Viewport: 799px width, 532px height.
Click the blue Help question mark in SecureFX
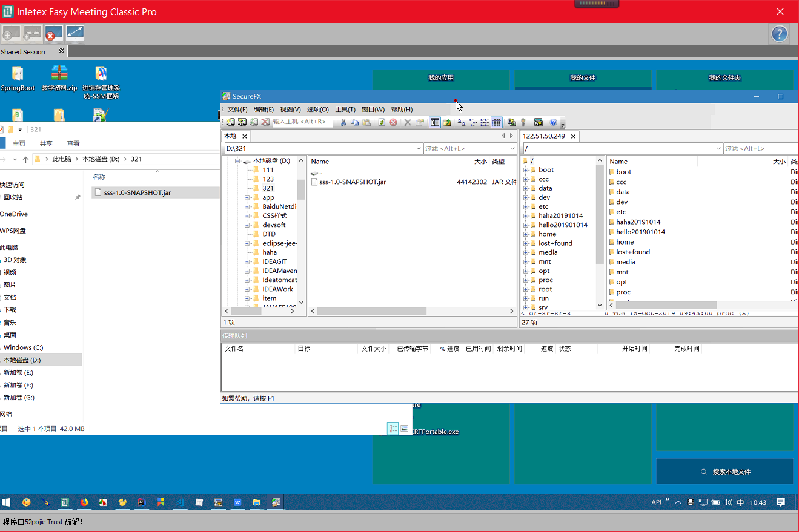tap(553, 122)
